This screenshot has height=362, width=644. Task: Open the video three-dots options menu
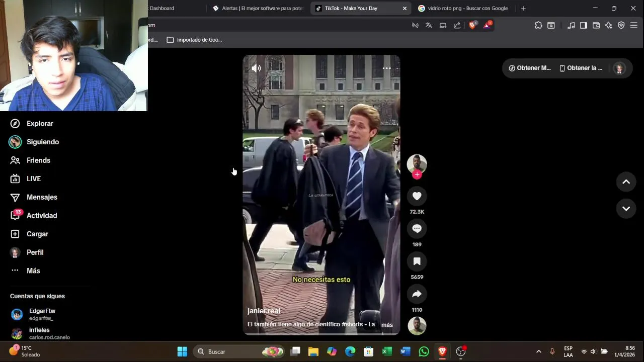[x=387, y=68]
